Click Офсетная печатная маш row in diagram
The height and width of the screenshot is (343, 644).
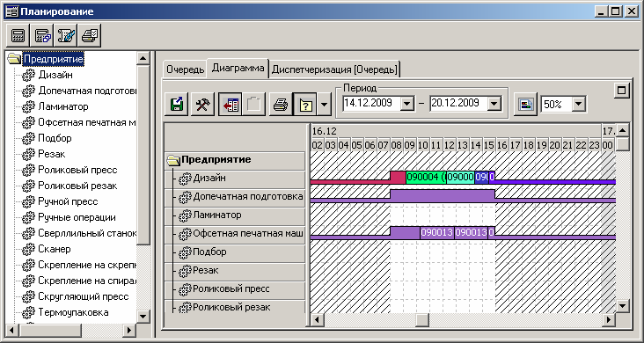(x=235, y=234)
